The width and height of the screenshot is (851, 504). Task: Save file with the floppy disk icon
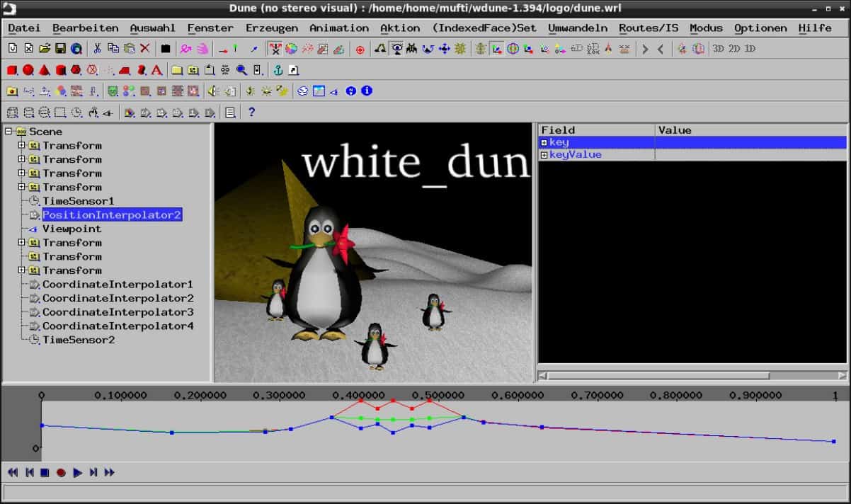pyautogui.click(x=60, y=49)
